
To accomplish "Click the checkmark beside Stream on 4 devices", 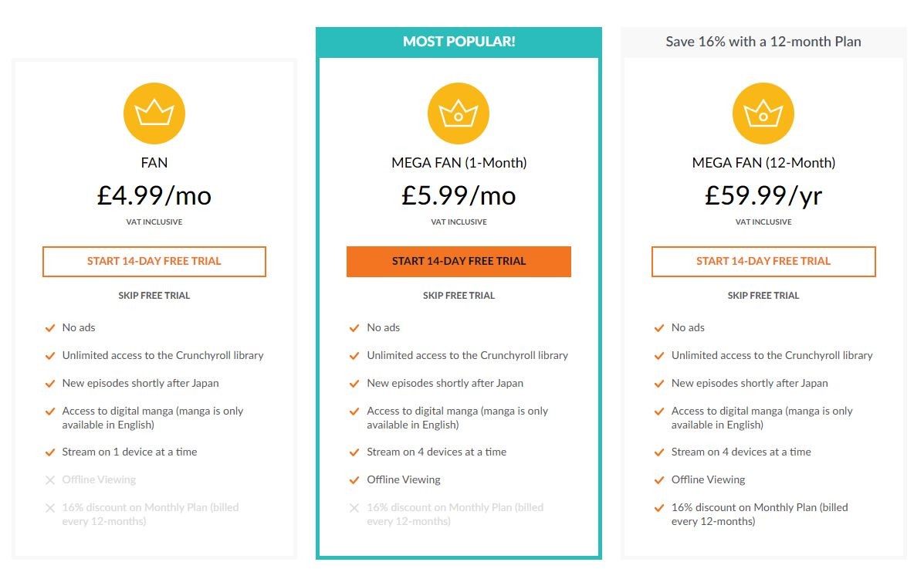I will [x=353, y=452].
